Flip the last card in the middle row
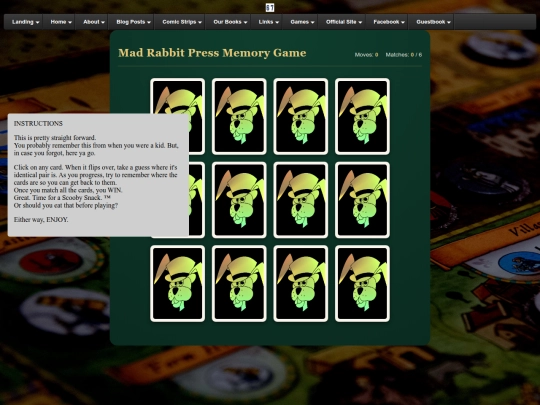540x405 pixels. coord(362,200)
